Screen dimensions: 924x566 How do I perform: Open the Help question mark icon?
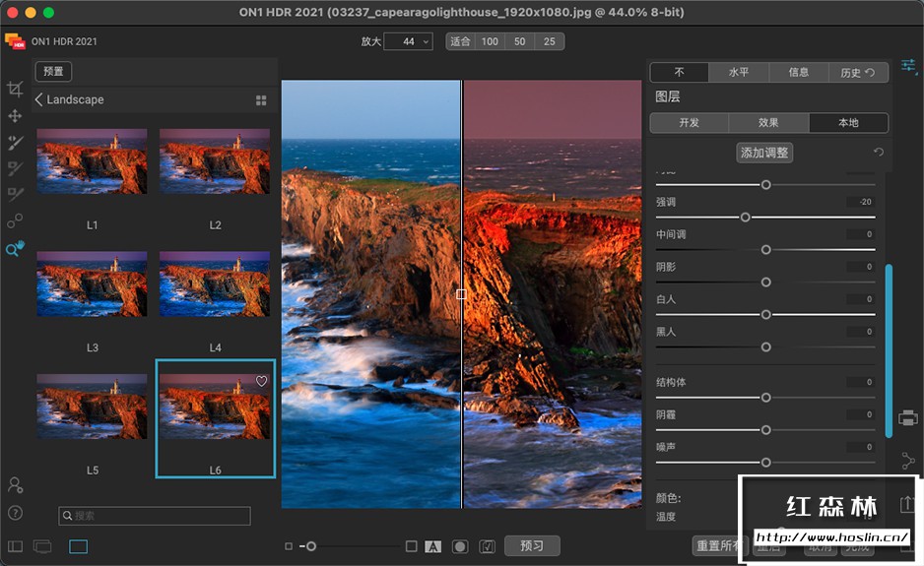(15, 513)
